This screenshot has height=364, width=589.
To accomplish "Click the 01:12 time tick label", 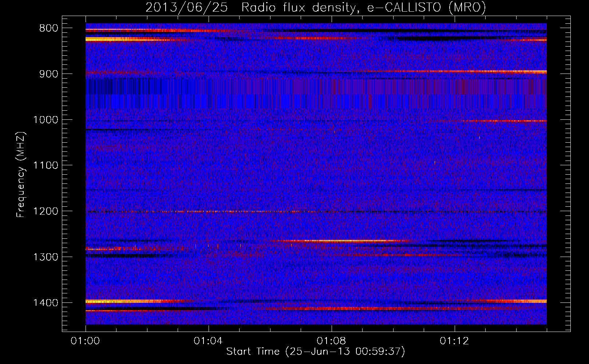I will coord(454,341).
